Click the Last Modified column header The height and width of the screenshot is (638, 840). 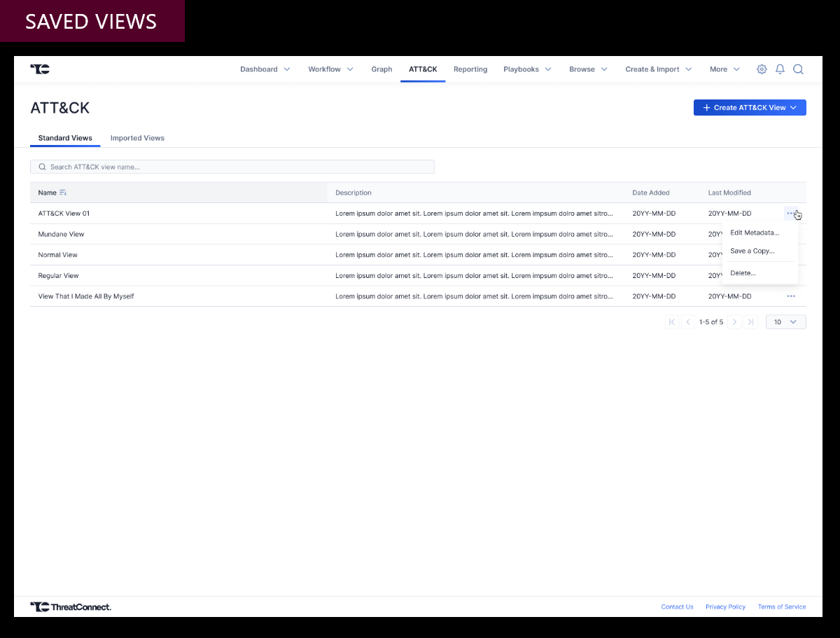[729, 193]
